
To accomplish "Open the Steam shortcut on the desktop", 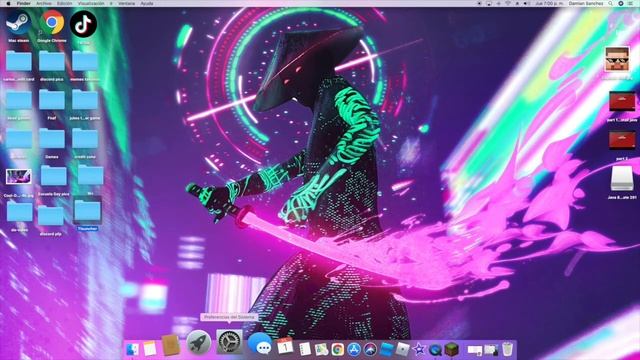I will (x=18, y=22).
